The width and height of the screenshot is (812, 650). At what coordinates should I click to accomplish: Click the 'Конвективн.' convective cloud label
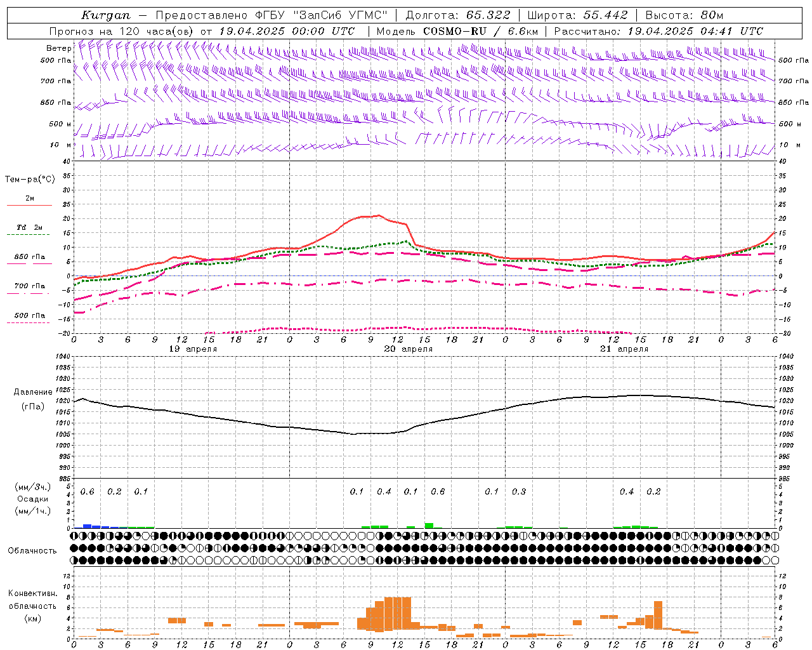[33, 593]
